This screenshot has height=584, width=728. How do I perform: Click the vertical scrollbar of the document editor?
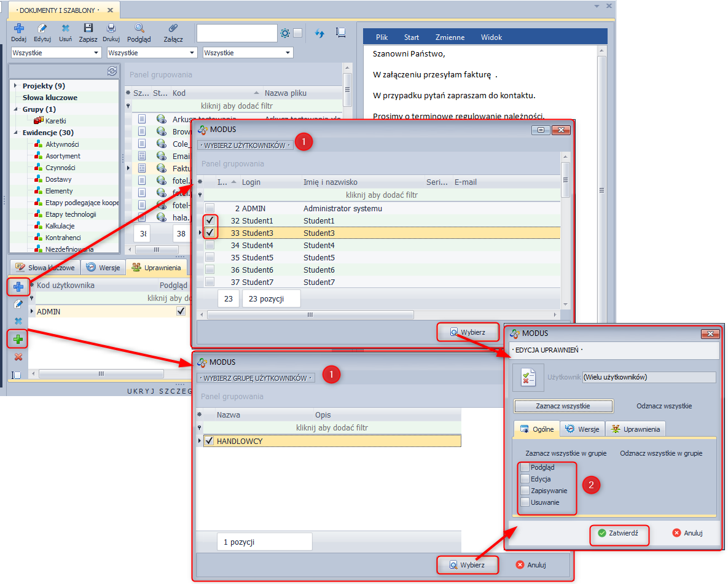[x=601, y=190]
